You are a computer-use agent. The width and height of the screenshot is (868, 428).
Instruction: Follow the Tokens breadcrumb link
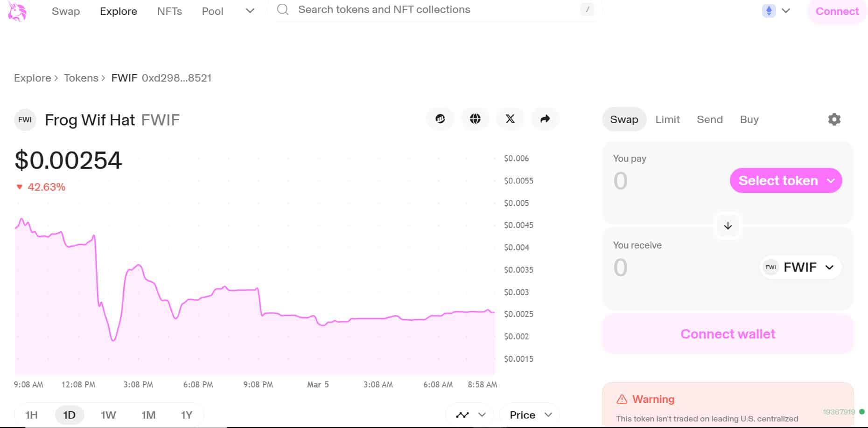[81, 78]
